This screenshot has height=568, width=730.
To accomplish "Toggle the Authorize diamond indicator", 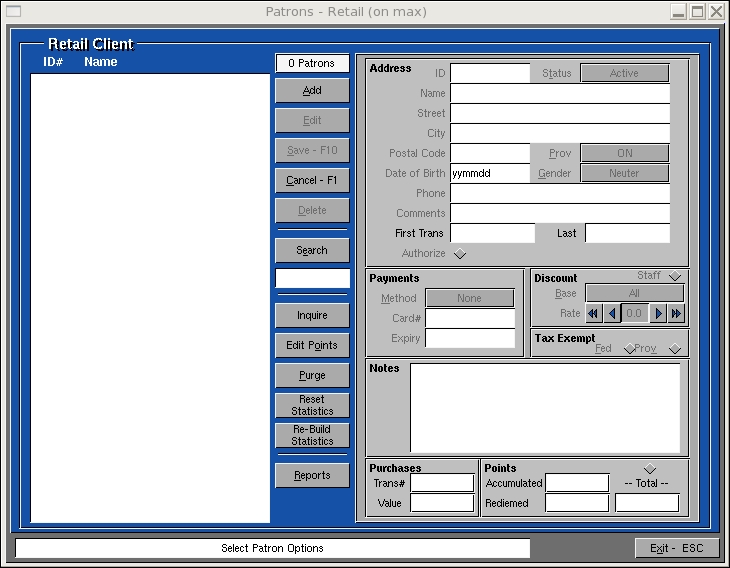I will pos(460,254).
